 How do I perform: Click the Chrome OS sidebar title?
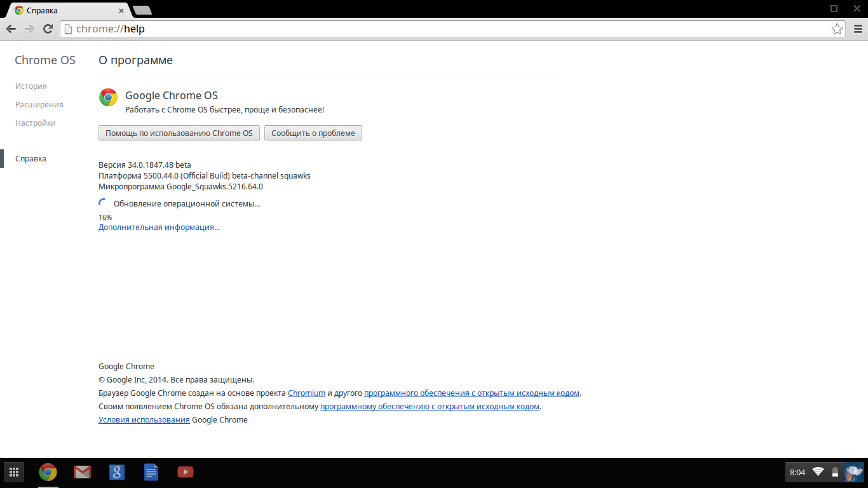45,60
